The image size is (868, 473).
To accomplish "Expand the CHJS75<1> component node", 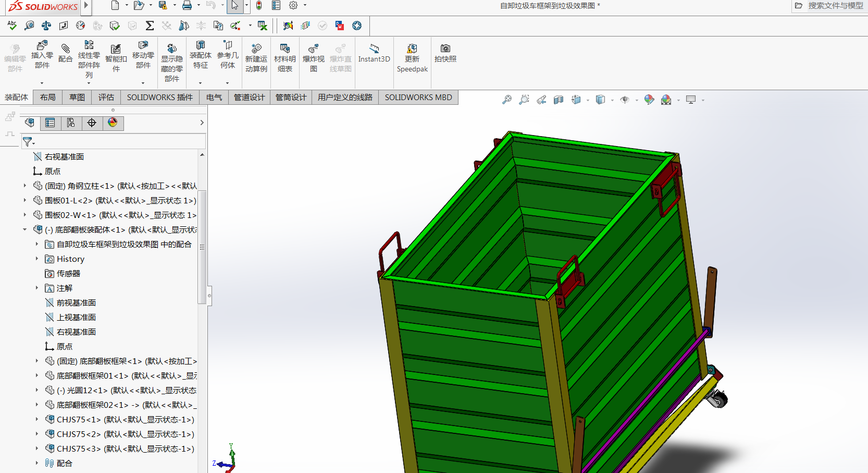I will (x=36, y=419).
